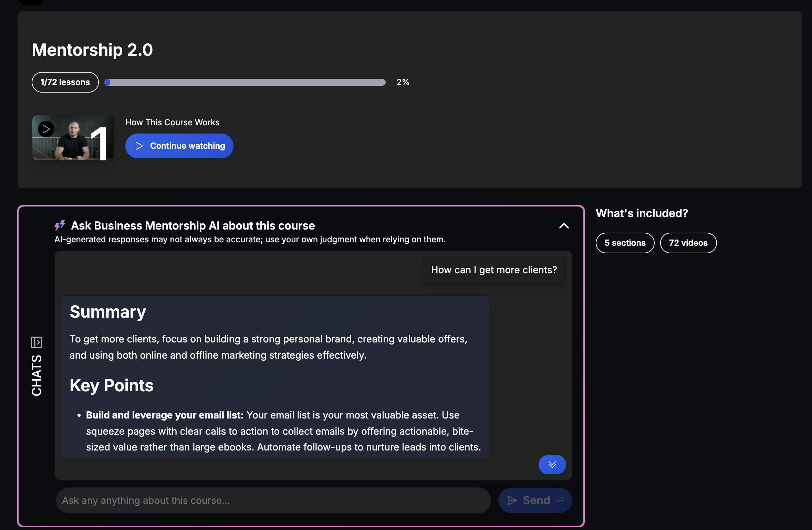Click the How This Course Works title
Image resolution: width=812 pixels, height=530 pixels.
(x=172, y=122)
